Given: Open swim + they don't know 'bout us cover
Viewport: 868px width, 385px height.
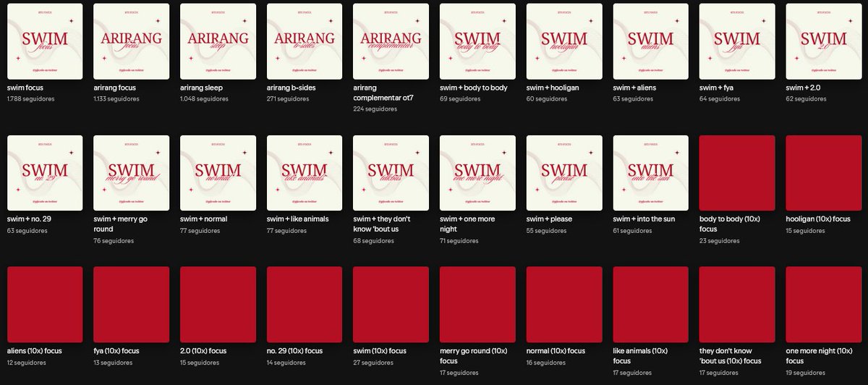Looking at the screenshot, I should (391, 173).
